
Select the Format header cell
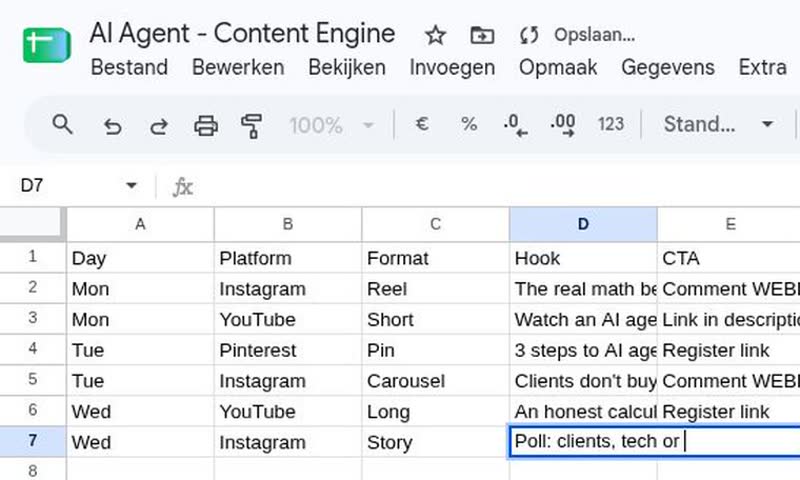point(435,258)
